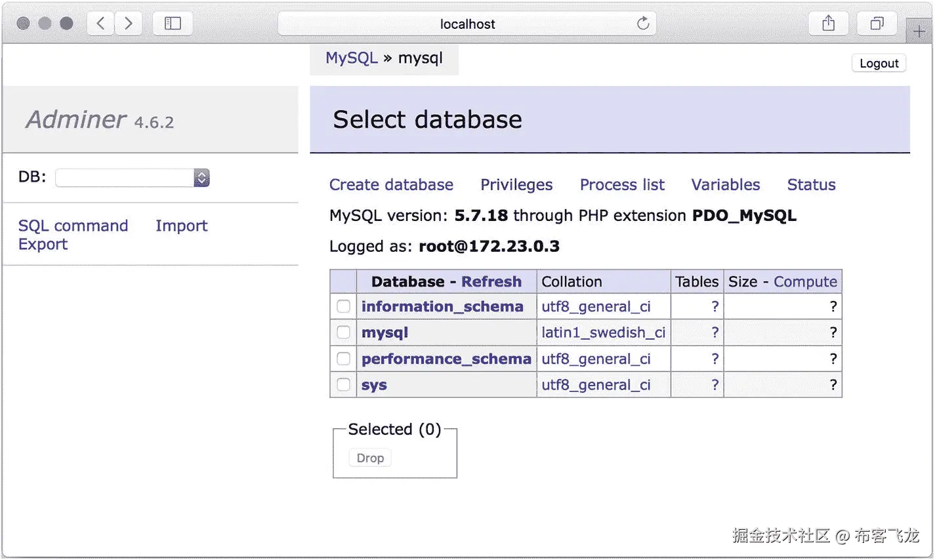This screenshot has width=935, height=560.
Task: Tick the sys database checkbox
Action: click(x=343, y=385)
